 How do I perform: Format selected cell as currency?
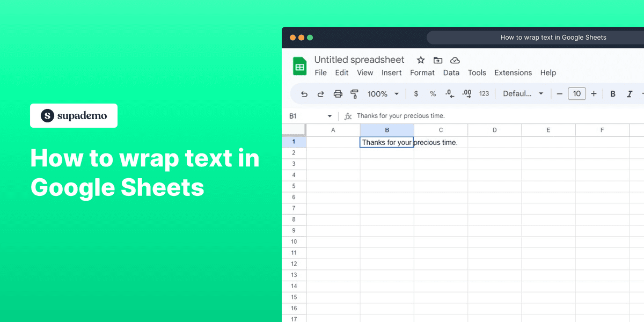416,93
